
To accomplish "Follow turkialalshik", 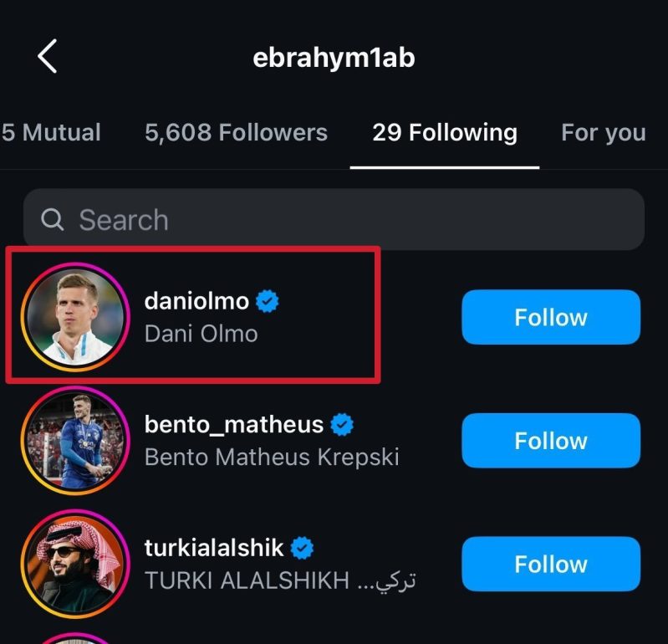I will pyautogui.click(x=551, y=565).
